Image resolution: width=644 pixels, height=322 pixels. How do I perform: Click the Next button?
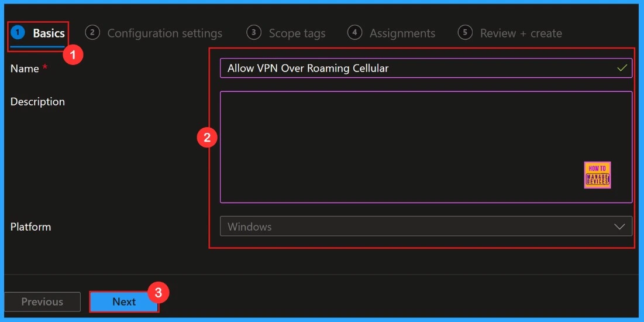coord(124,302)
